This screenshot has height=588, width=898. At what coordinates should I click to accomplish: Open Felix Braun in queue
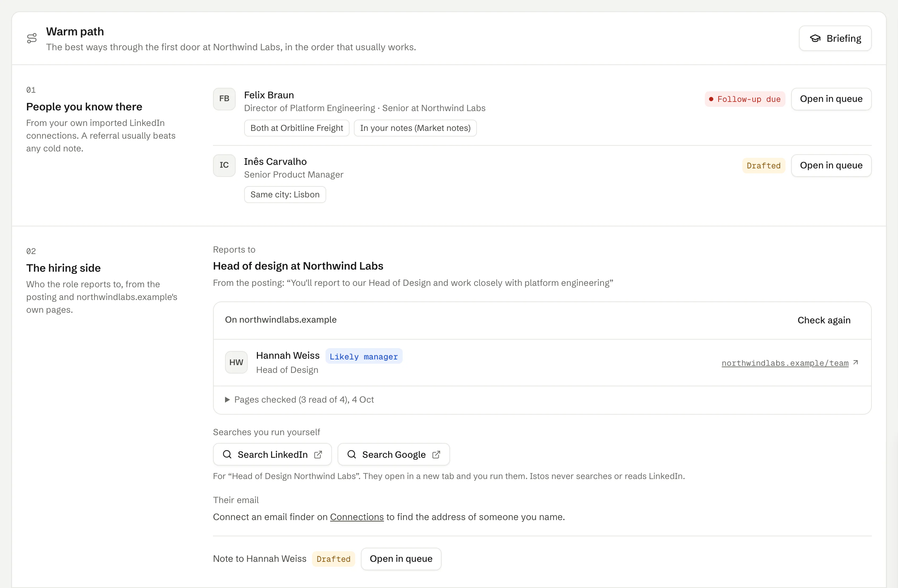831,99
